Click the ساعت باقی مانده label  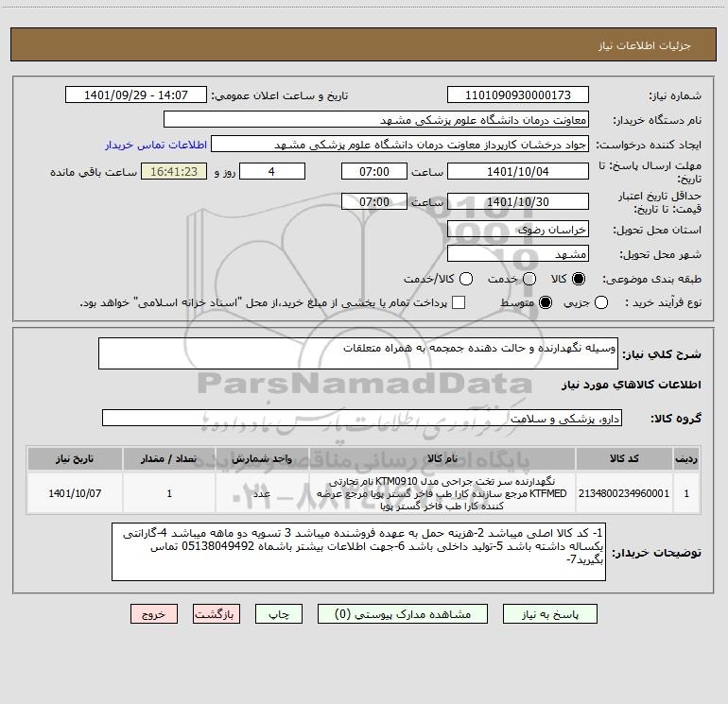click(94, 172)
